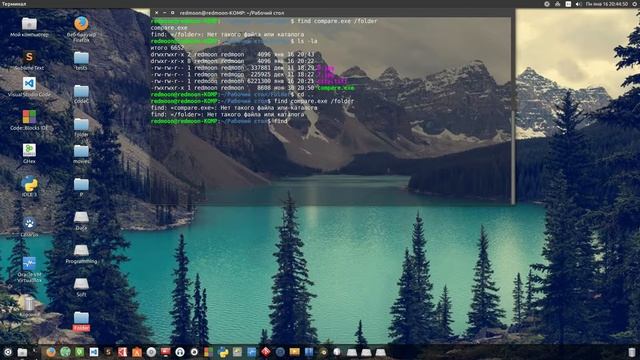Click the terminal window title bar text
Screen dimensions: 640x360
tap(232, 13)
